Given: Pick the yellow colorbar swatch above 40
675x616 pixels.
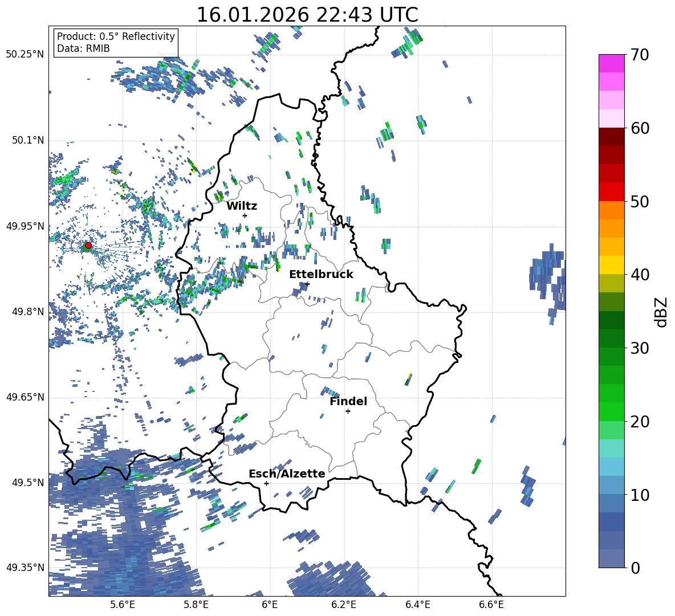Looking at the screenshot, I should point(612,265).
